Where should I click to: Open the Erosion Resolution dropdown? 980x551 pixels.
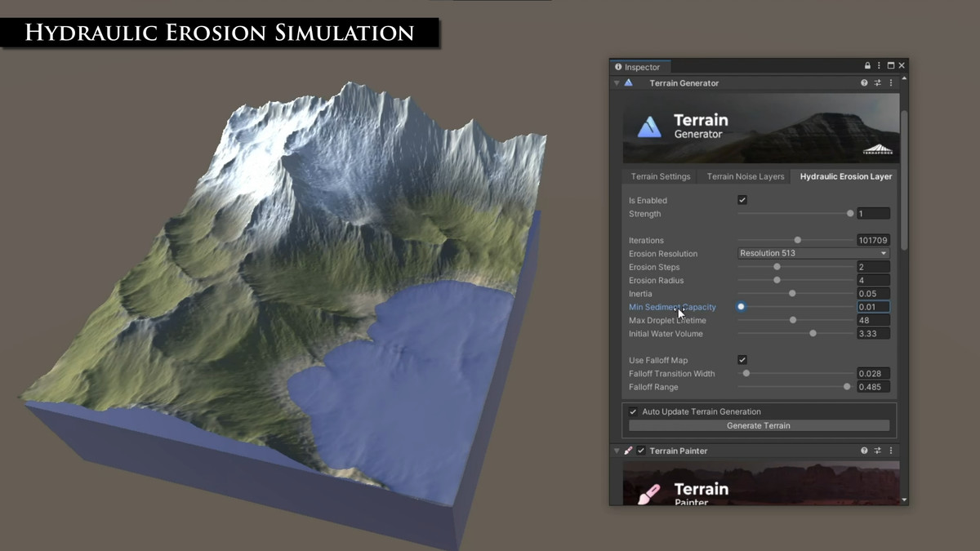[x=813, y=253]
